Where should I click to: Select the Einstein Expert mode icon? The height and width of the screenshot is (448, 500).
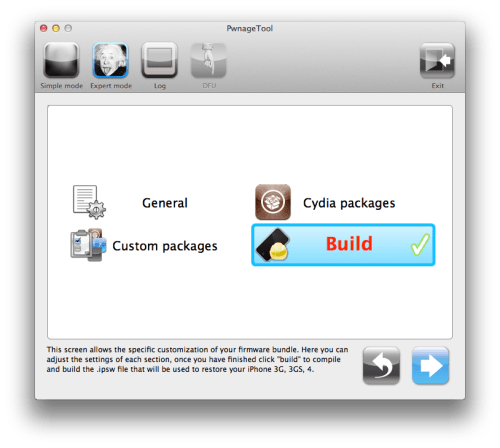pyautogui.click(x=110, y=60)
